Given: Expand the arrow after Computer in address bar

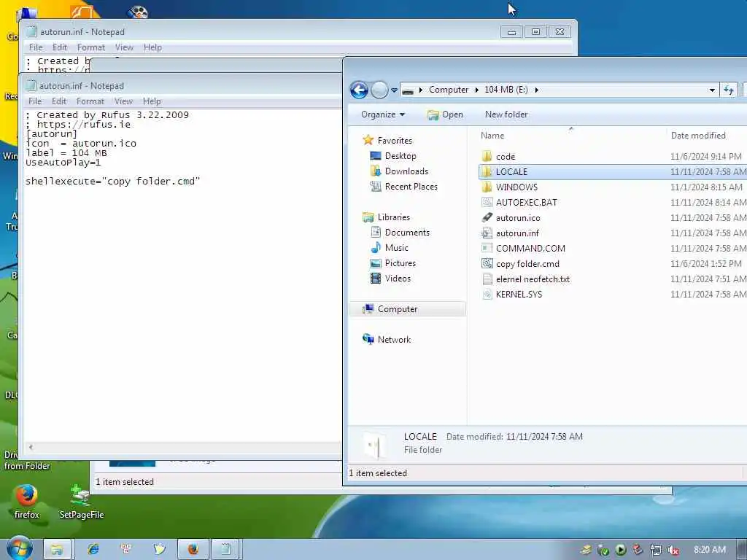Looking at the screenshot, I should tap(476, 90).
